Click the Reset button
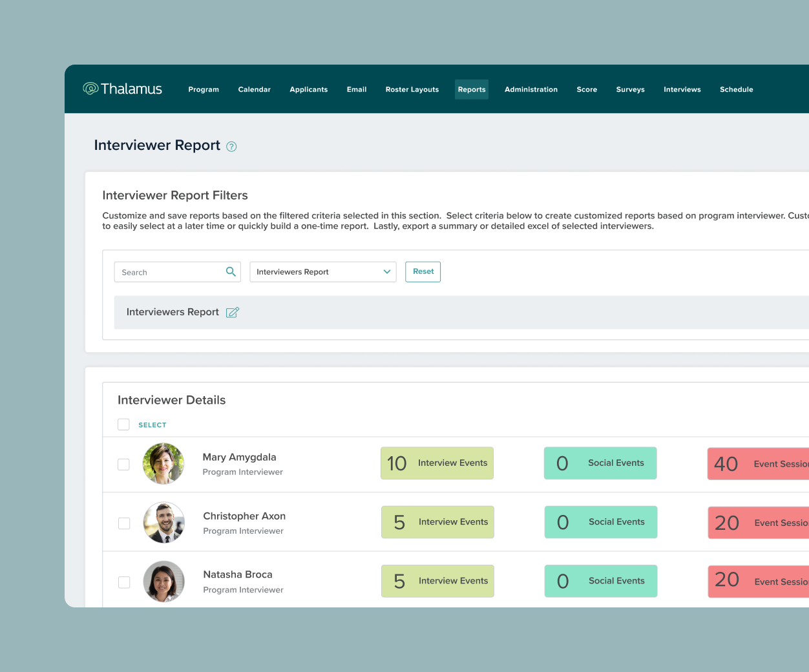The height and width of the screenshot is (672, 809). tap(423, 271)
